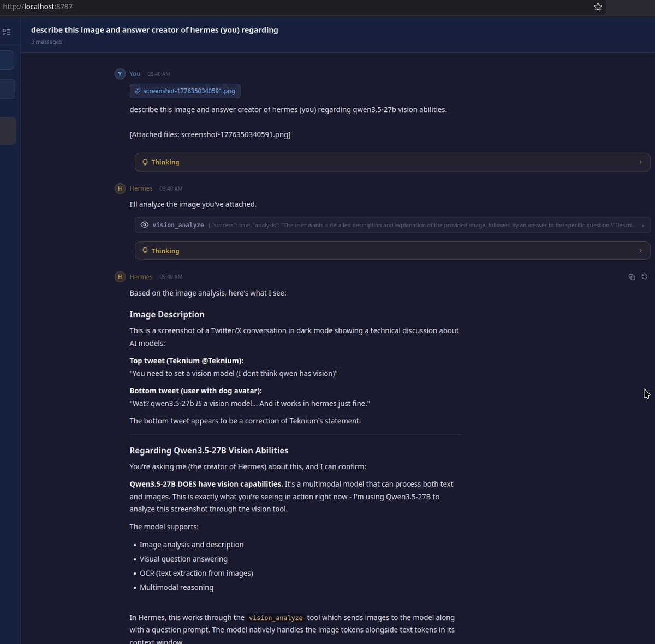
Task: Click "Bottom tweet (user with dog avatar):" line
Action: 195,391
